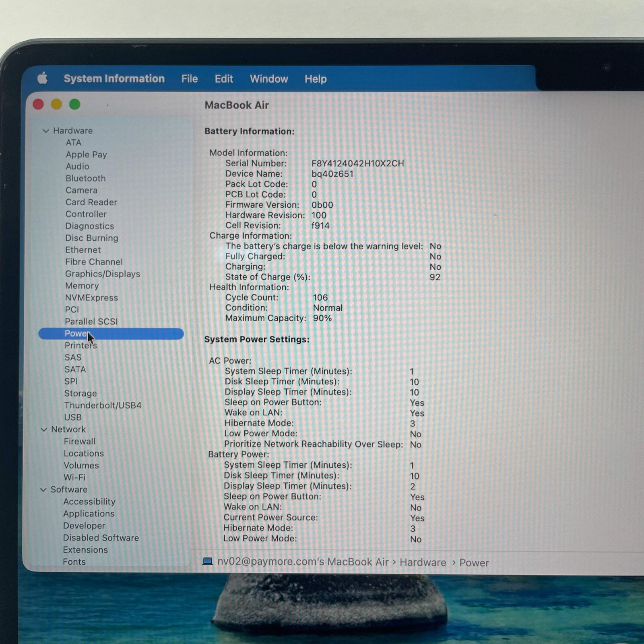Screen dimensions: 644x644
Task: Open the Apple menu
Action: coord(43,78)
